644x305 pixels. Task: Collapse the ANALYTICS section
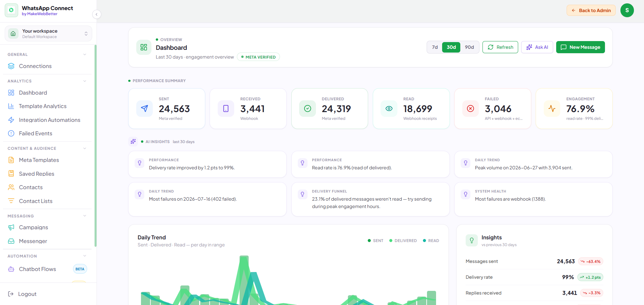(85, 81)
